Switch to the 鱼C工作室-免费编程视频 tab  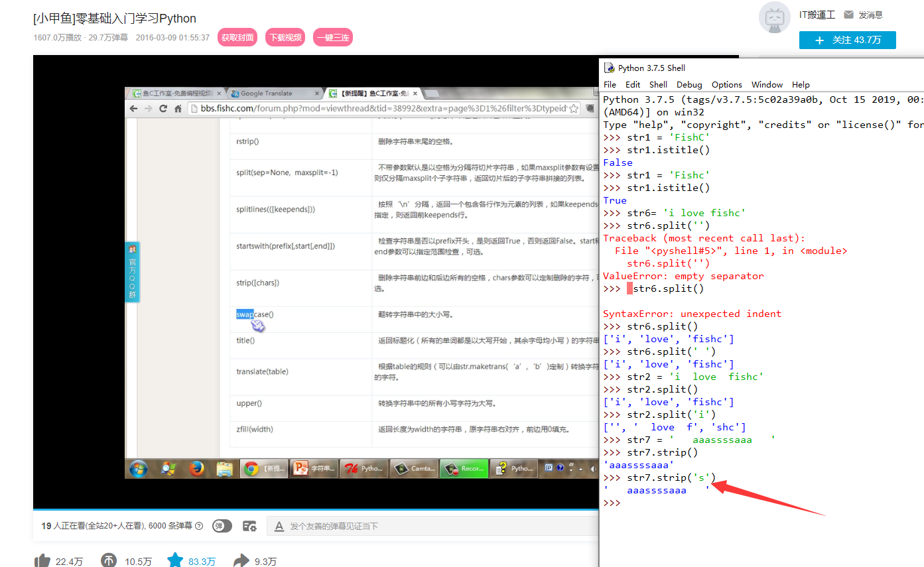tap(176, 94)
